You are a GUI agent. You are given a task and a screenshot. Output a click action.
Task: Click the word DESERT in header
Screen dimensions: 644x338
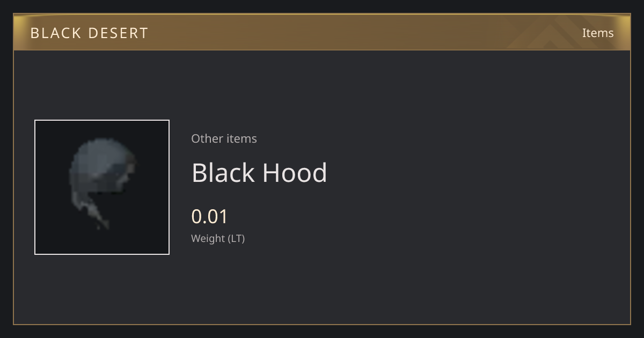coord(118,33)
